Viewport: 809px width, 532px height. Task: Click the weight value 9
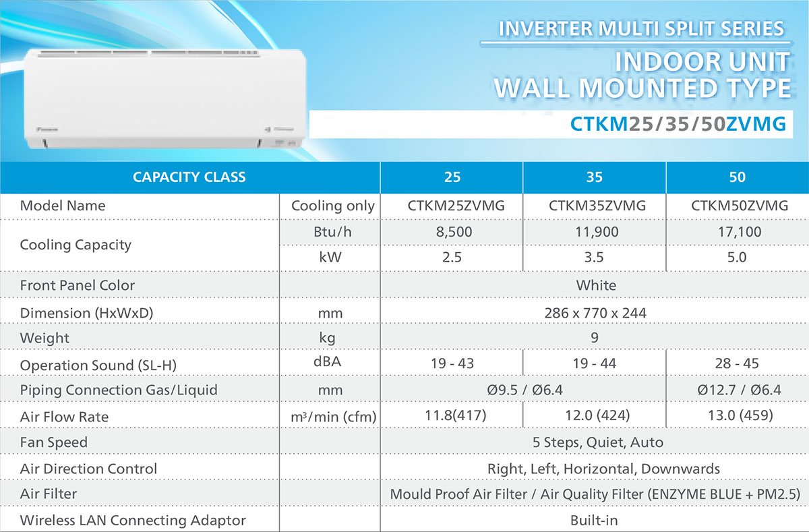click(x=595, y=337)
